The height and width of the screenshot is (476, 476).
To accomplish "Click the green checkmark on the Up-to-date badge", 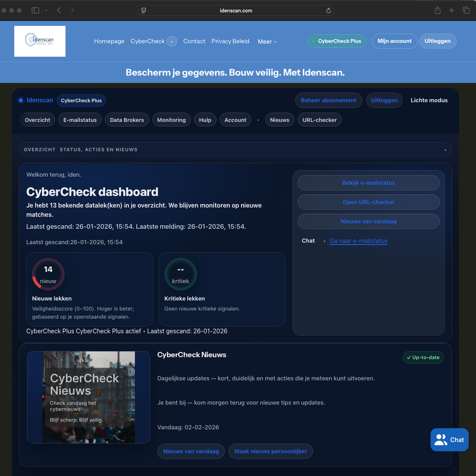I will [408, 357].
